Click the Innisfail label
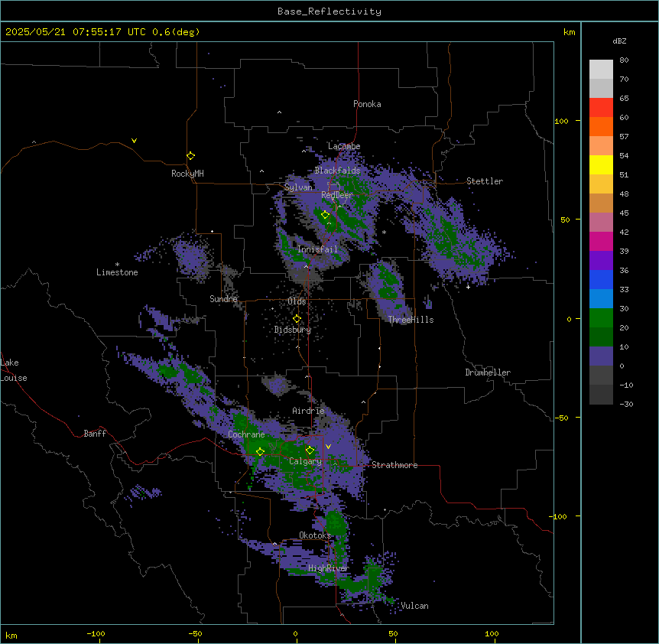The image size is (659, 644). 317,249
